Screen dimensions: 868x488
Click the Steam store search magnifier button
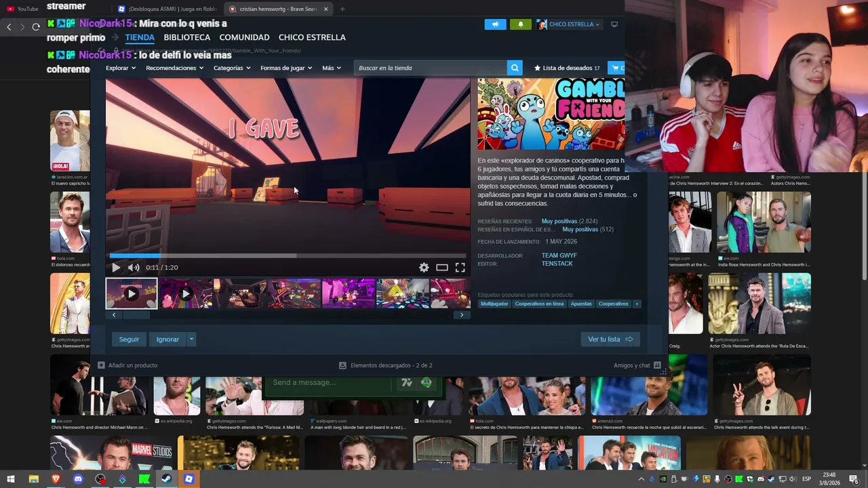click(515, 68)
